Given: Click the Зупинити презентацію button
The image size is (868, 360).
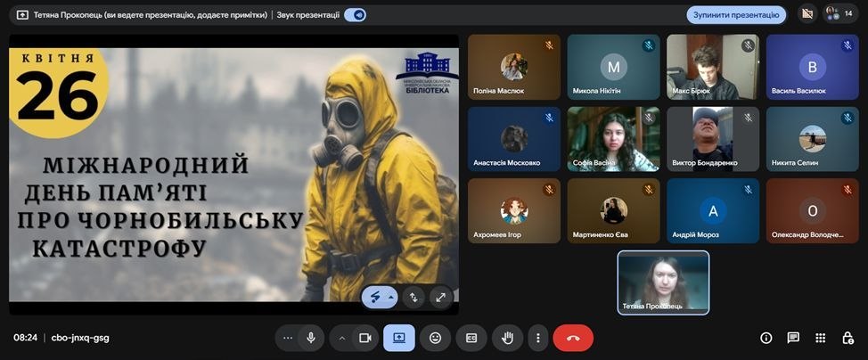Looking at the screenshot, I should (736, 15).
